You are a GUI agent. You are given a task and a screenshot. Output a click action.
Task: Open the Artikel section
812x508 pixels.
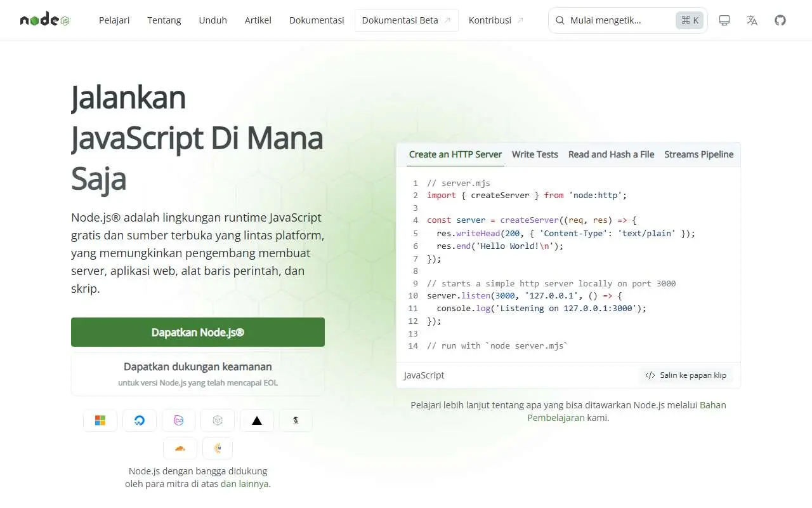(x=258, y=20)
